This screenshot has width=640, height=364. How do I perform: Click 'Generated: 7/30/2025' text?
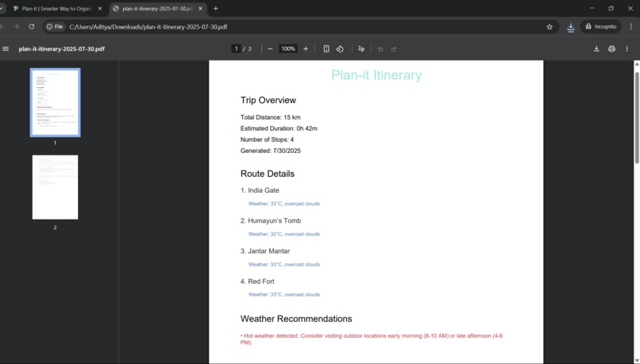point(271,151)
